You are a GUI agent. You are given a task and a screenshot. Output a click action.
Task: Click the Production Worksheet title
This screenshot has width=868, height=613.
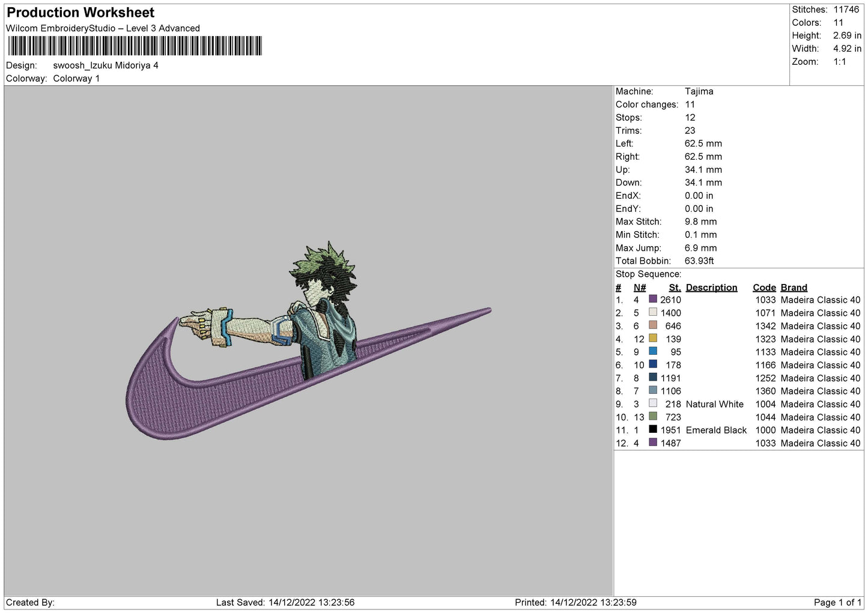(80, 13)
